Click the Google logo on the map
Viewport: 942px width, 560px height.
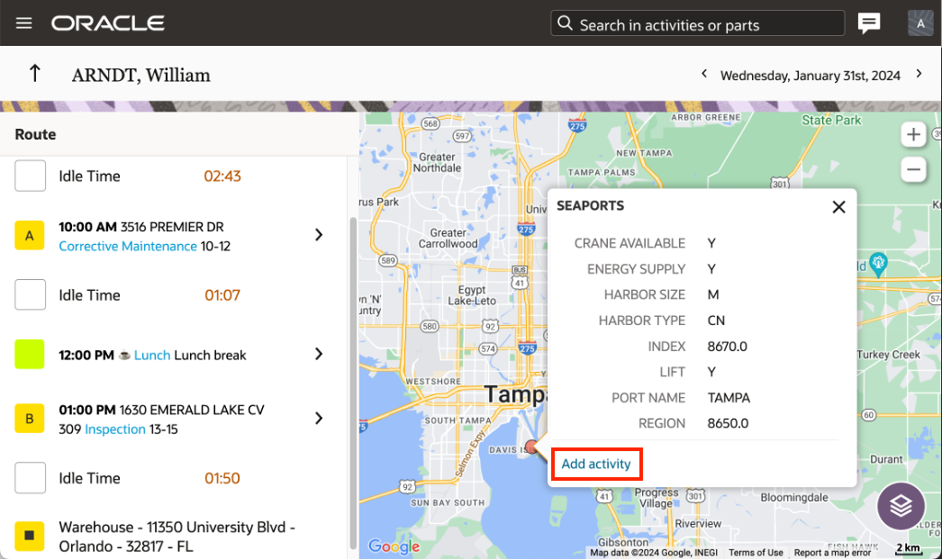(394, 546)
